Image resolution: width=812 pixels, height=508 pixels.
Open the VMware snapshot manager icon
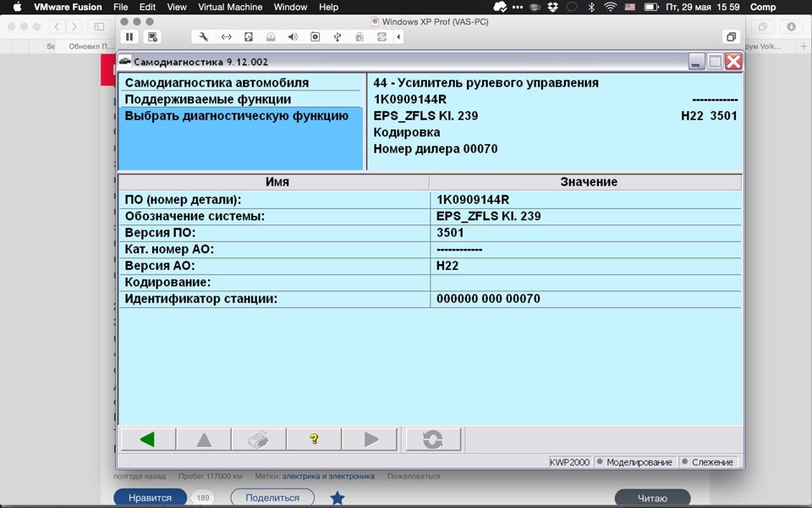pyautogui.click(x=152, y=36)
